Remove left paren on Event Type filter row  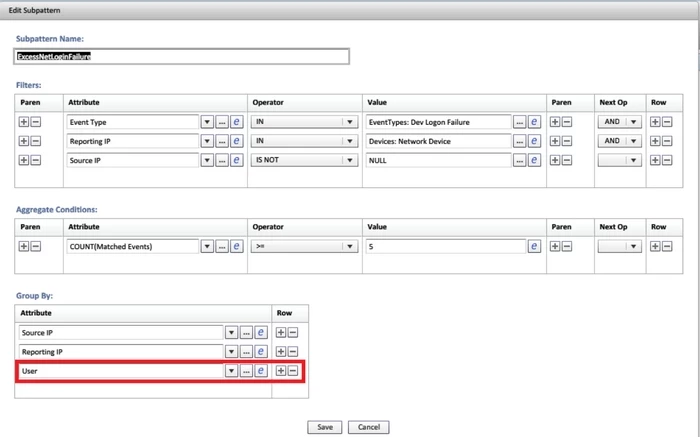(x=36, y=122)
